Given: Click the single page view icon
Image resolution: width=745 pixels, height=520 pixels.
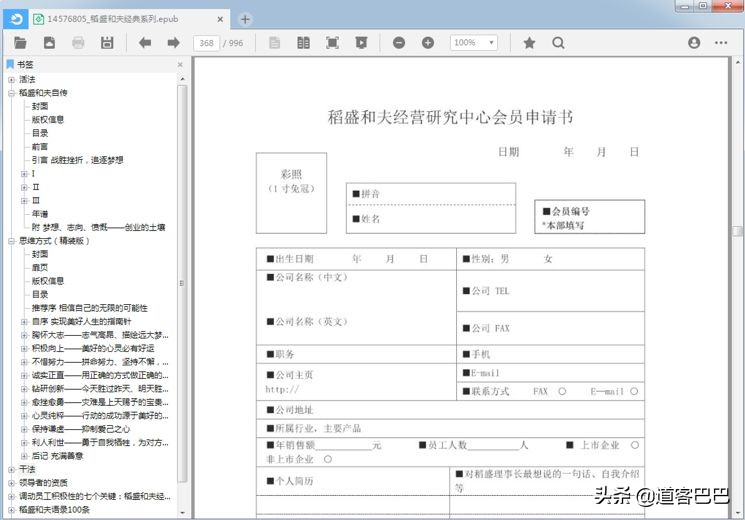Looking at the screenshot, I should coord(275,43).
